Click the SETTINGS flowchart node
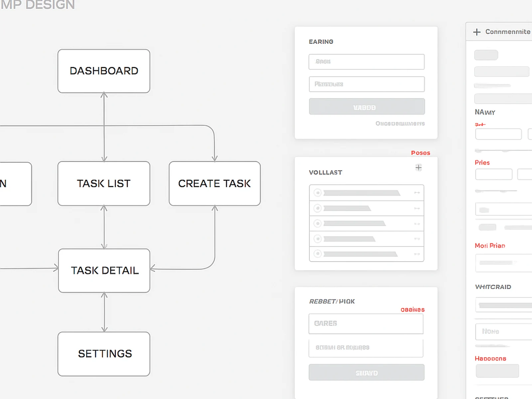Viewport: 532px width, 399px height. pos(104,354)
